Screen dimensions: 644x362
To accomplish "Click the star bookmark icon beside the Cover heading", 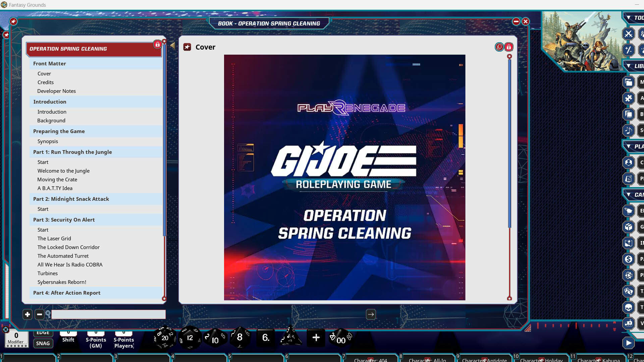I will coord(187,47).
